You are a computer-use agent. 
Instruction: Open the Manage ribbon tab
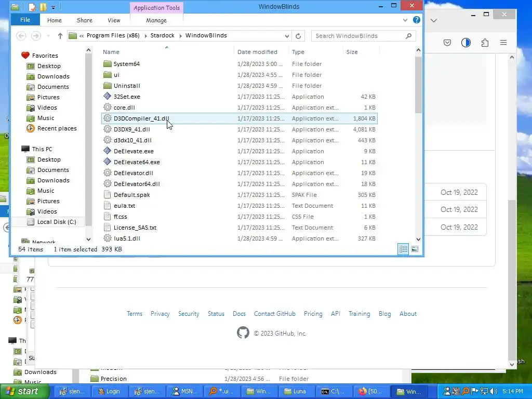(x=156, y=20)
